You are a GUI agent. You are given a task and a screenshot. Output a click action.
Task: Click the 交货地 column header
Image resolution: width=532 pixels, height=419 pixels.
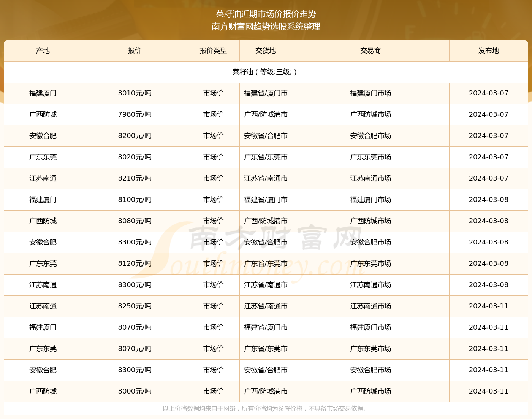pyautogui.click(x=266, y=51)
